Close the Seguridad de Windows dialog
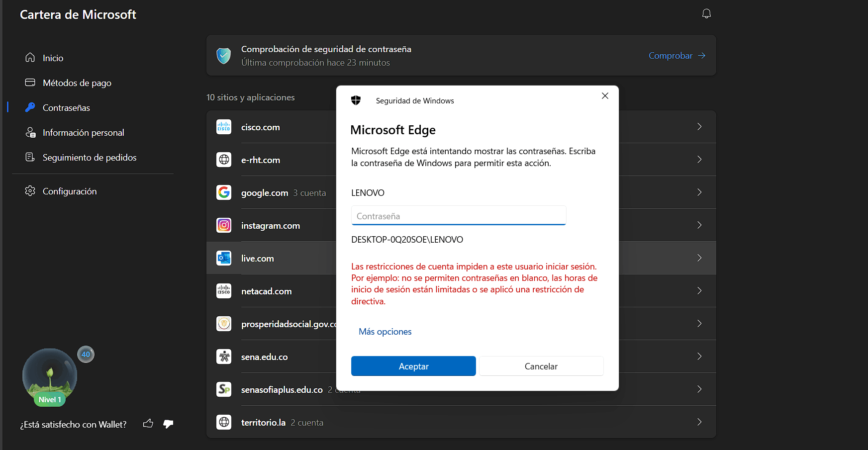The width and height of the screenshot is (868, 450). [605, 96]
